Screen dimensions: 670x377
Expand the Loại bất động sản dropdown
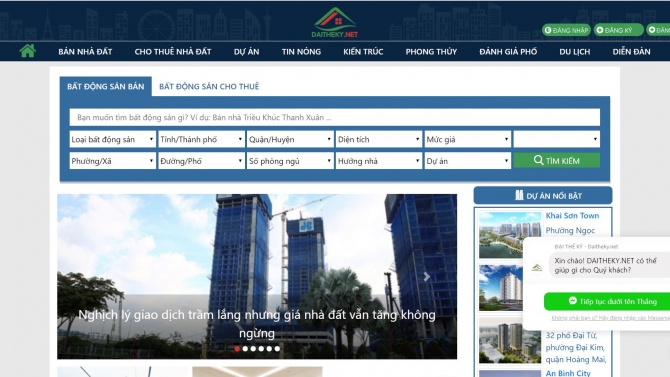[112, 139]
